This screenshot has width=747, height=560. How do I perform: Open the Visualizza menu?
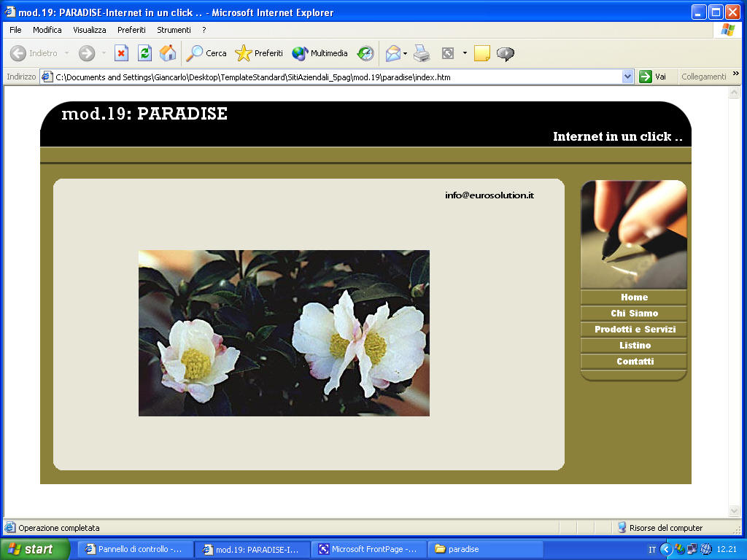tap(90, 30)
